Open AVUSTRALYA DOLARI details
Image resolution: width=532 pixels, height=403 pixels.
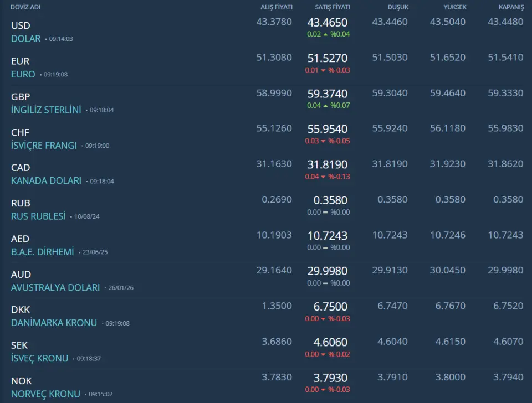(55, 288)
